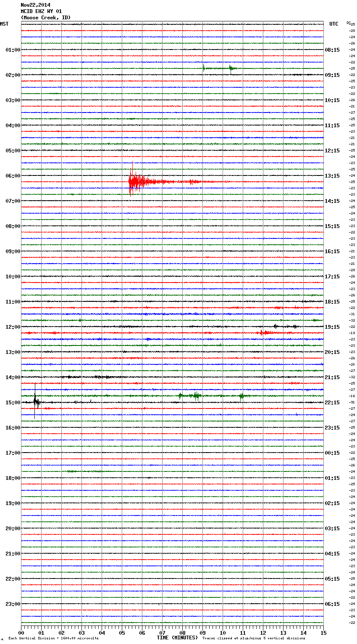The height and width of the screenshot is (644, 357).
Task: Click the 06:15 UTC row label
Action: 332,604
